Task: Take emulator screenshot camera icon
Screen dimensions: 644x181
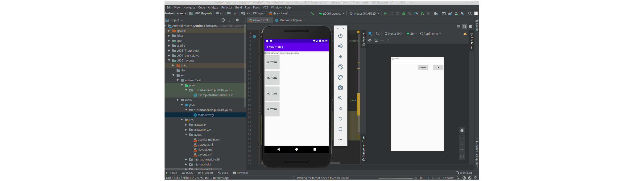Action: click(340, 88)
